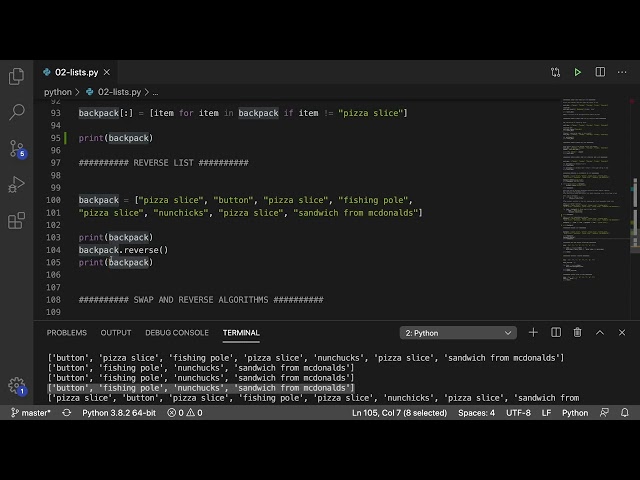This screenshot has height=480, width=640.
Task: Click line number 104 in gutter
Action: 53,250
